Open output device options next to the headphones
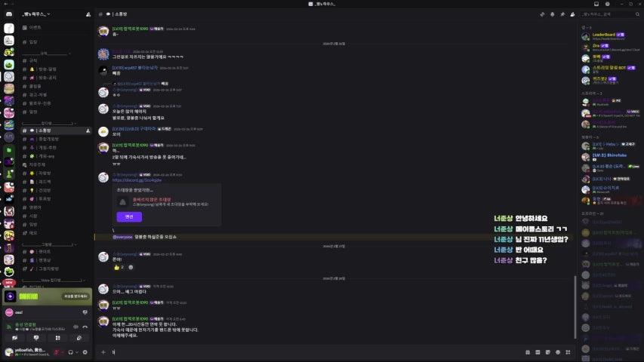 77,352
